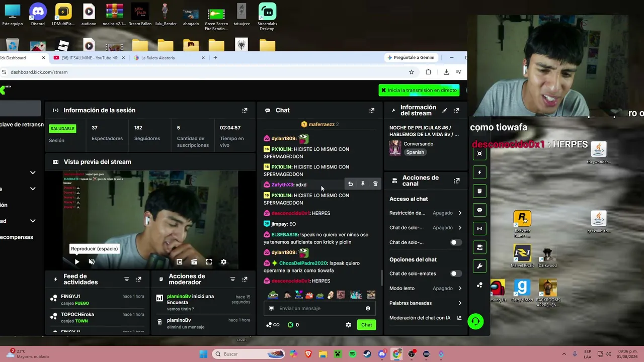644x362 pixels.
Task: Expand the lowest sidebar menu chevron
Action: pyautogui.click(x=33, y=221)
